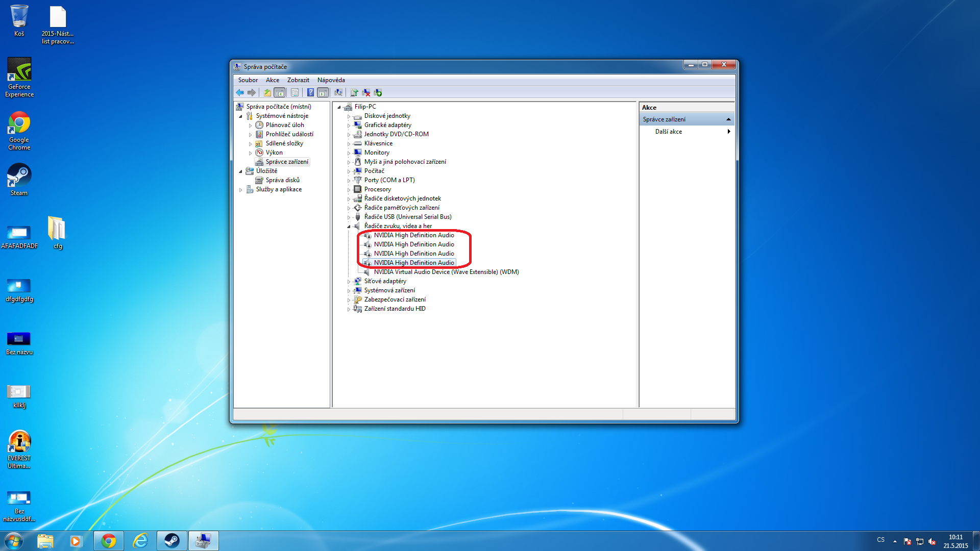
Task: Open the Properties toolbar icon
Action: (x=295, y=92)
